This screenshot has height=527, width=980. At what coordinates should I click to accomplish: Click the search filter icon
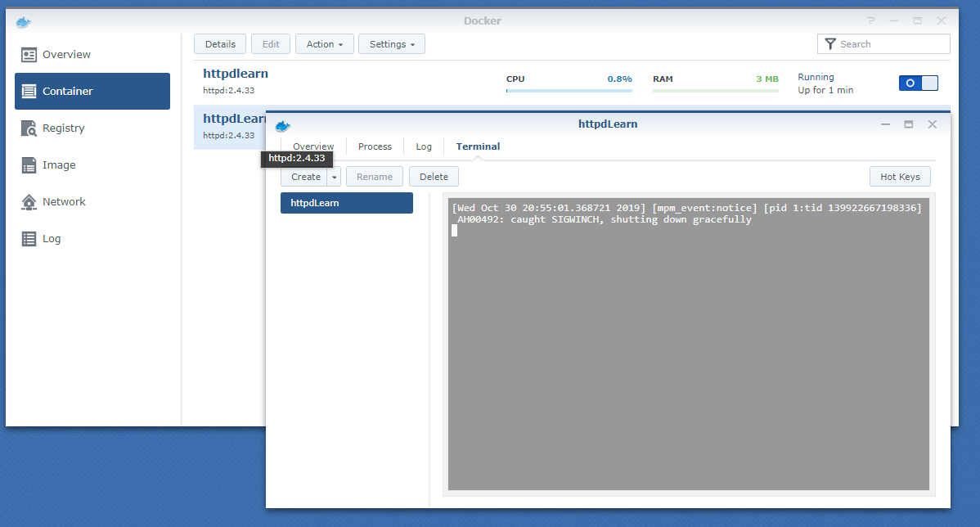pyautogui.click(x=830, y=43)
